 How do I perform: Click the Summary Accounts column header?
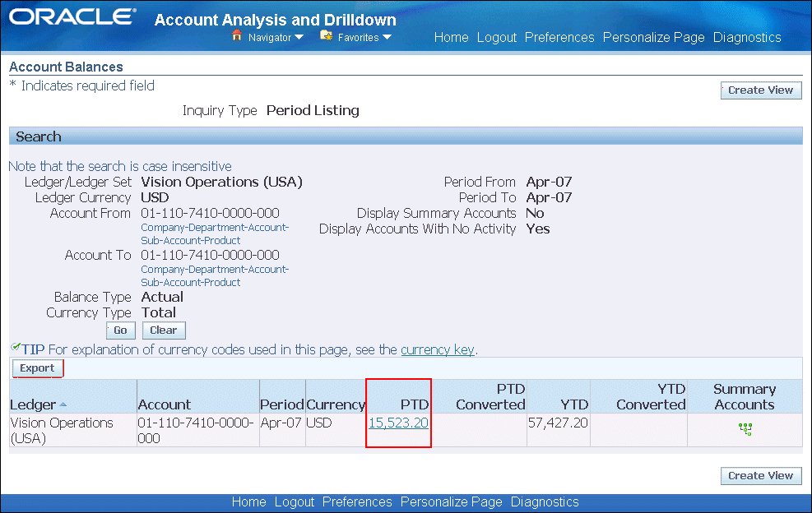(745, 396)
